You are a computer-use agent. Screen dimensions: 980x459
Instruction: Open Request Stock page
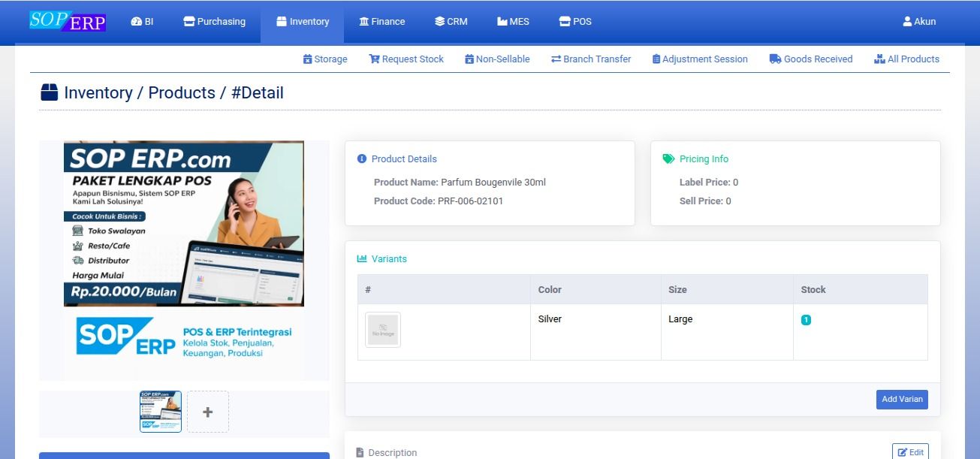(x=406, y=59)
